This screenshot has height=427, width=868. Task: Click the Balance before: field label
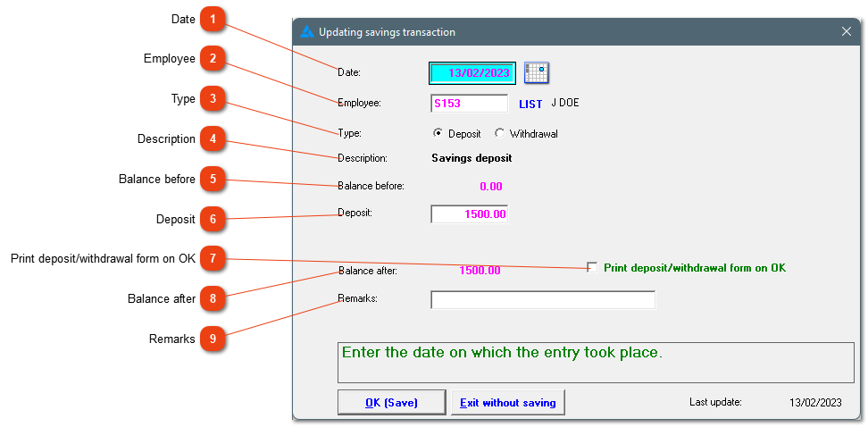coord(371,186)
